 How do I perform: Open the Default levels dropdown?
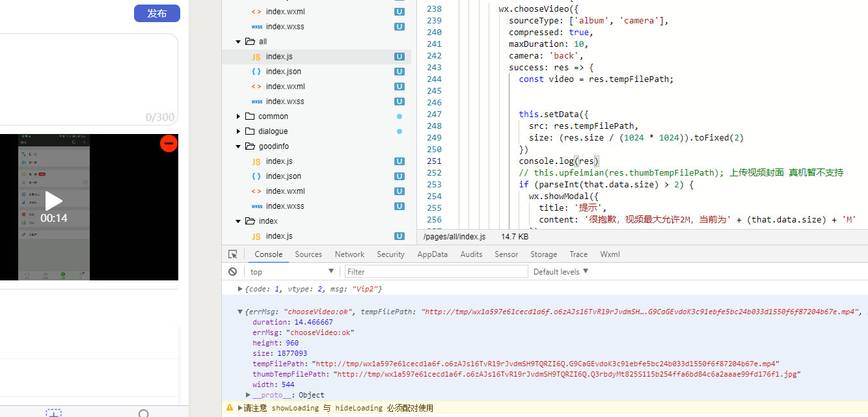pos(560,272)
